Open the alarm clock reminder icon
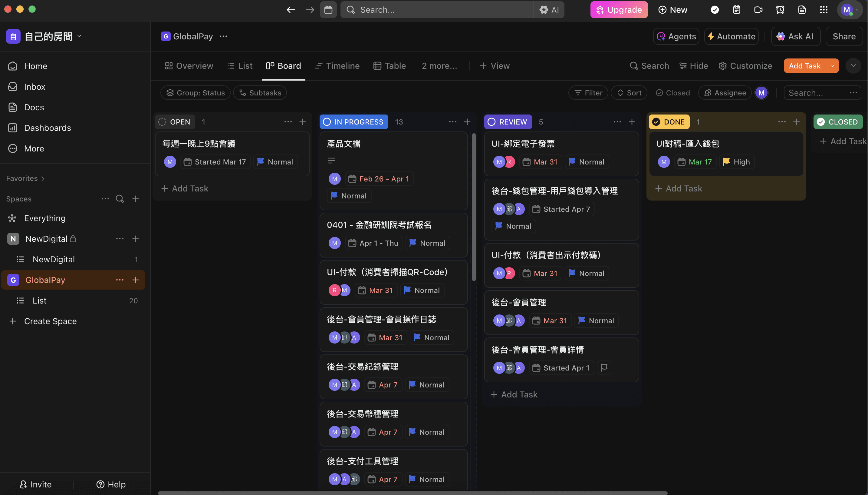Viewport: 868px width, 495px height. [780, 9]
